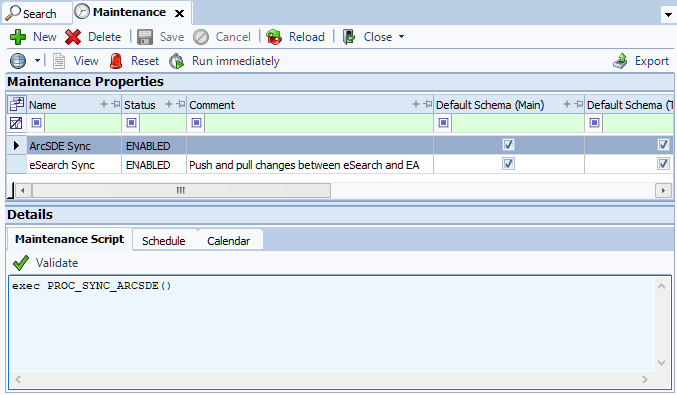Screen dimensions: 677x395
Task: Click the grid column chooser icon
Action: click(17, 104)
